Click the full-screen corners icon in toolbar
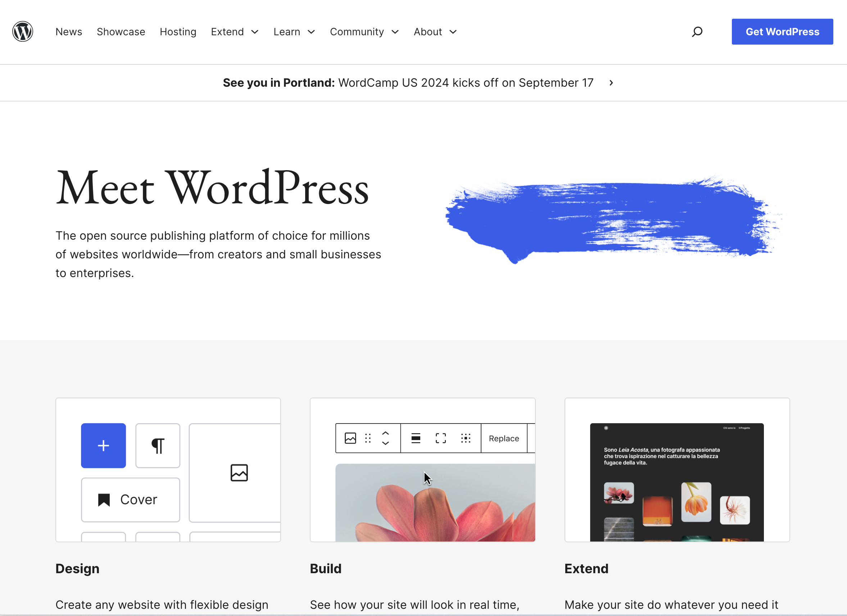The image size is (847, 616). tap(441, 438)
